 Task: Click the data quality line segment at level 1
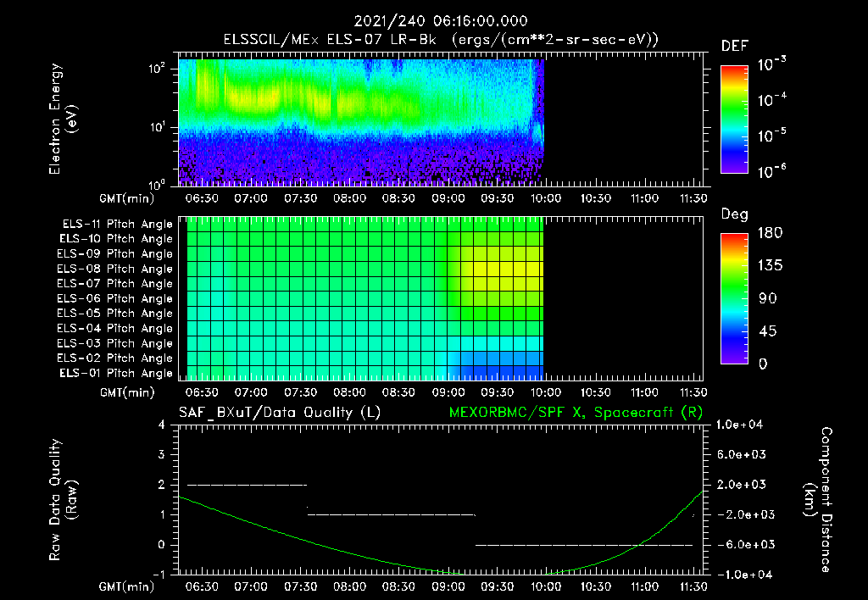point(392,514)
